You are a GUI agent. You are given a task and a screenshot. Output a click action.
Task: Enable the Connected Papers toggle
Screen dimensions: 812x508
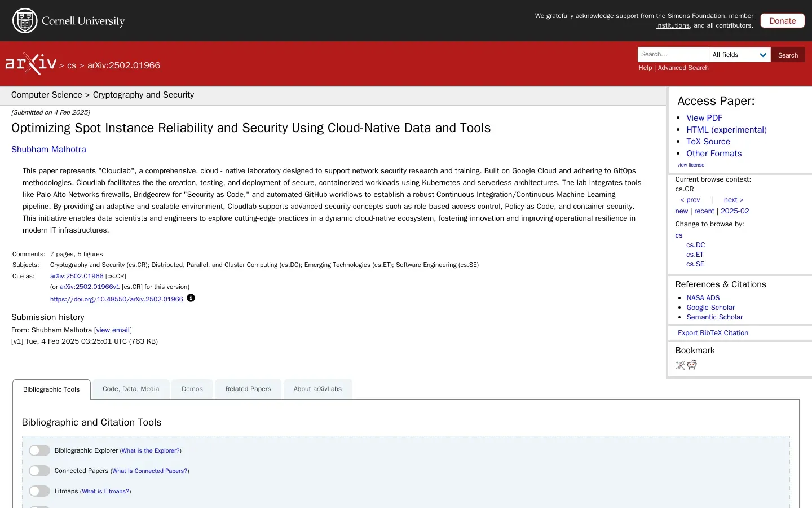pos(39,471)
